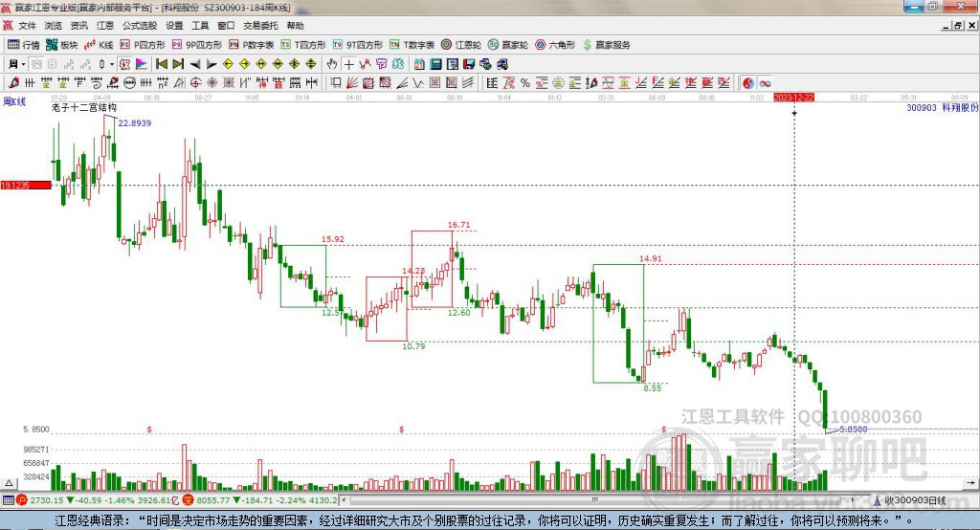Select the red pencil drawing tool
Image resolution: width=980 pixels, height=530 pixels.
tap(13, 82)
